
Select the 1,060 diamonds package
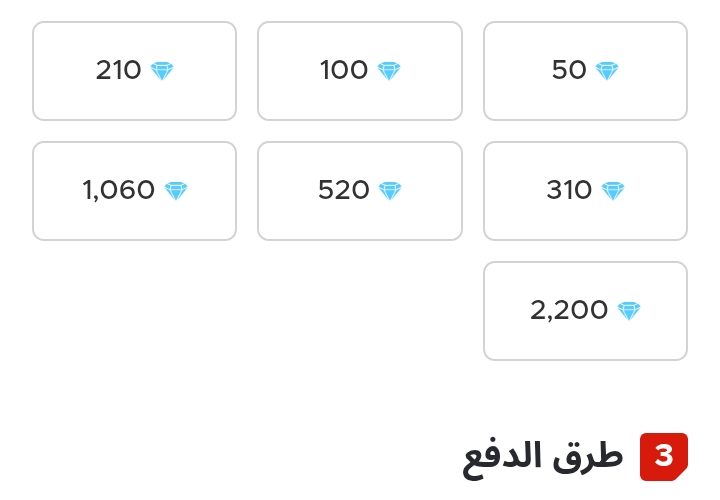135,191
